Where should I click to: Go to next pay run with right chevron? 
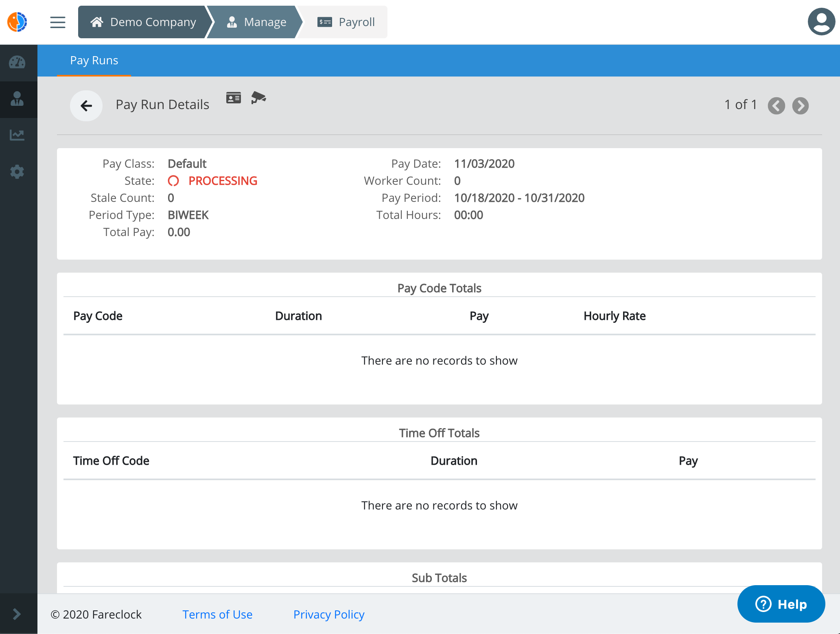(x=801, y=106)
